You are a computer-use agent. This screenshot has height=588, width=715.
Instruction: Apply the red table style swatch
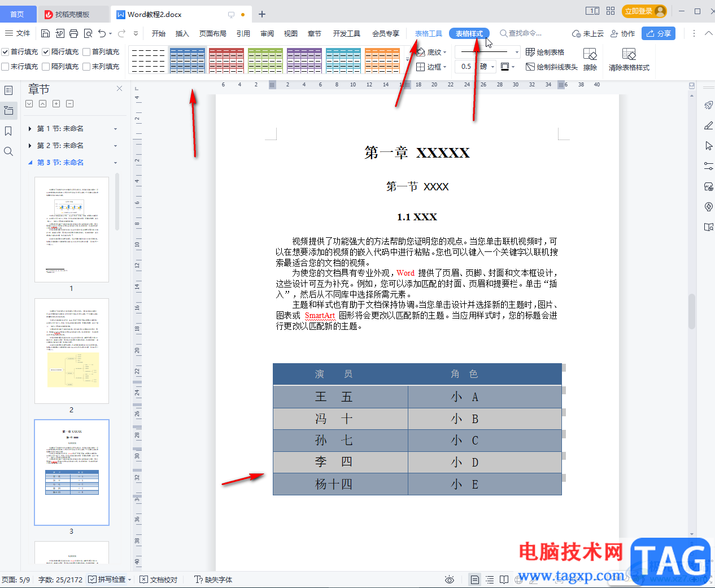tap(226, 60)
